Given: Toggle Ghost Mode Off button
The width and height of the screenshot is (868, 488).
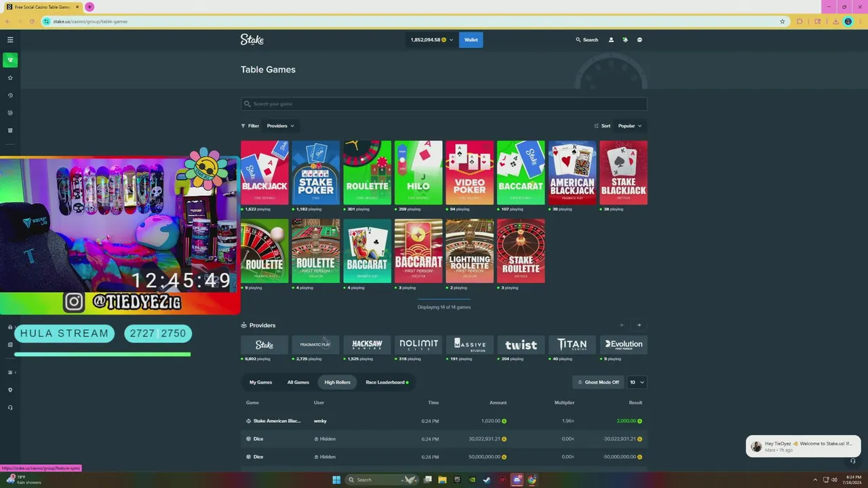Looking at the screenshot, I should [598, 382].
